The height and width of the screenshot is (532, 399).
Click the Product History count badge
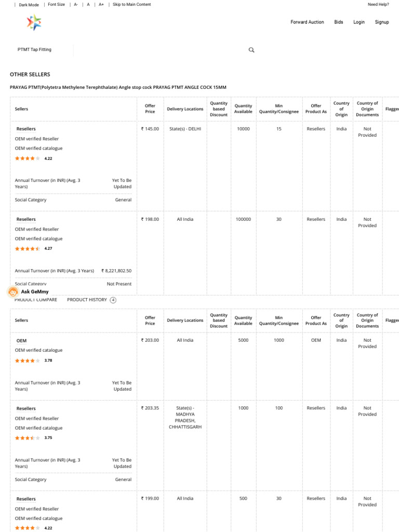tap(113, 300)
